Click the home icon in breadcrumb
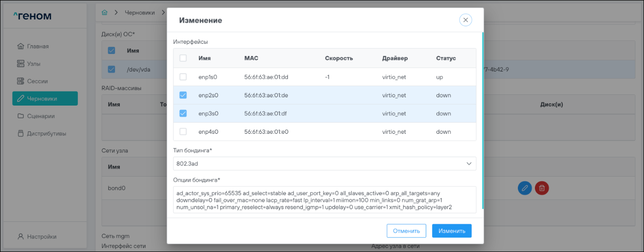Image resolution: width=644 pixels, height=252 pixels. pyautogui.click(x=104, y=12)
